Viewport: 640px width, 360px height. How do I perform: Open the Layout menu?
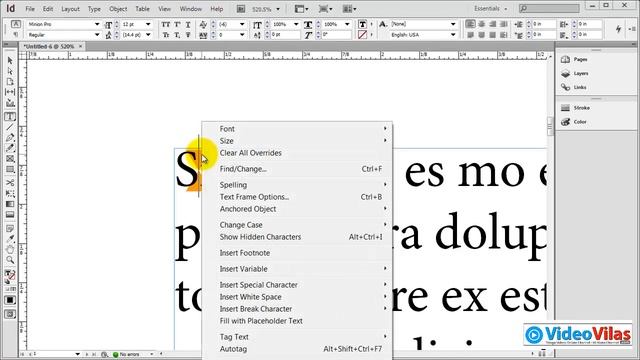[70, 9]
